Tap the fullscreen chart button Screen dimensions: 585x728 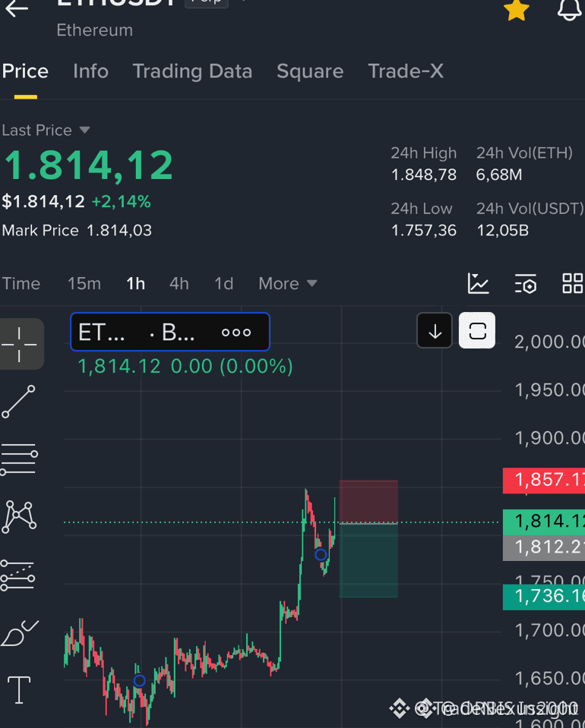477,331
